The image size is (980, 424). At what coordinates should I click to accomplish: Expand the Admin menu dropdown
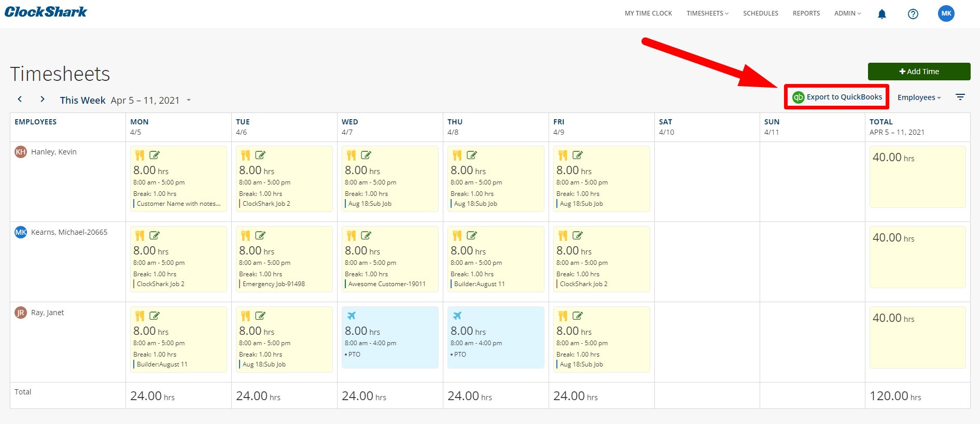click(x=848, y=13)
